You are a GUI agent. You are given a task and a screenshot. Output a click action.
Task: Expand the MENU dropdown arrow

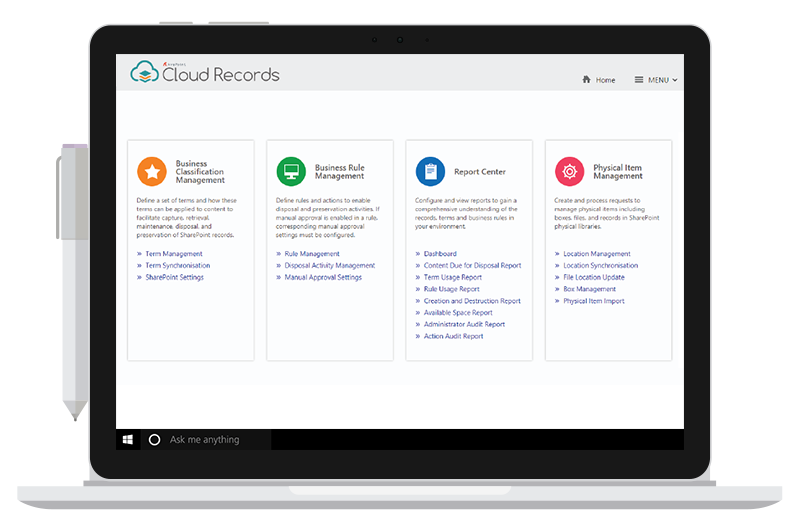click(x=674, y=80)
